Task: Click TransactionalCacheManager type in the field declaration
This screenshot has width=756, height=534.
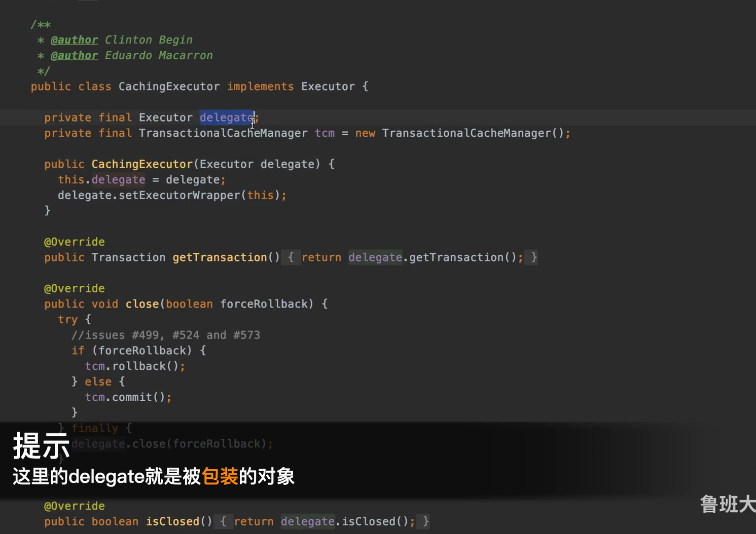Action: pos(223,133)
